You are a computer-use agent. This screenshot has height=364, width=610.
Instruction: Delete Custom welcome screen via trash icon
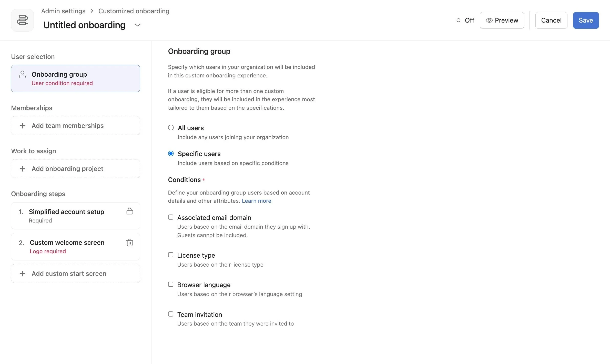(130, 242)
